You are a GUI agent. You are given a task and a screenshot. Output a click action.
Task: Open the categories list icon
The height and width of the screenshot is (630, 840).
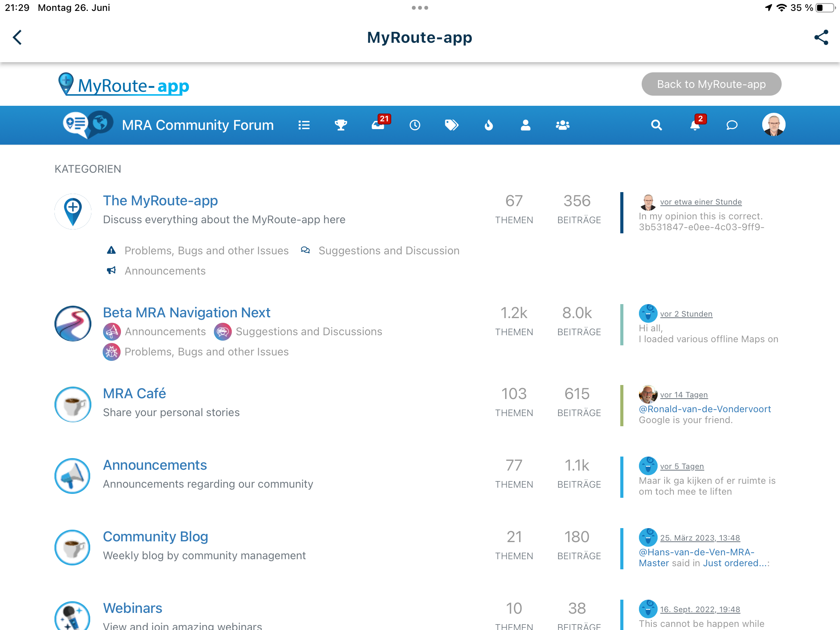(x=304, y=125)
